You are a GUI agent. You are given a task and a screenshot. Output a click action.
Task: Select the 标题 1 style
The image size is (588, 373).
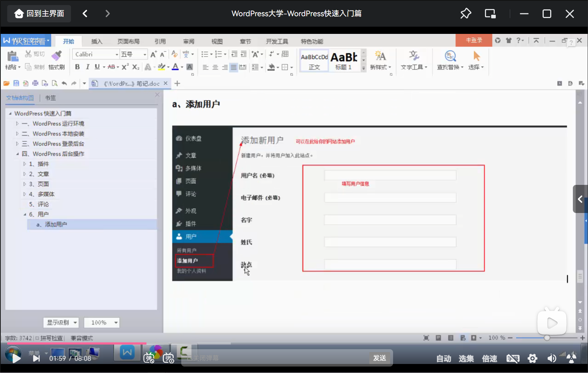coord(344,61)
